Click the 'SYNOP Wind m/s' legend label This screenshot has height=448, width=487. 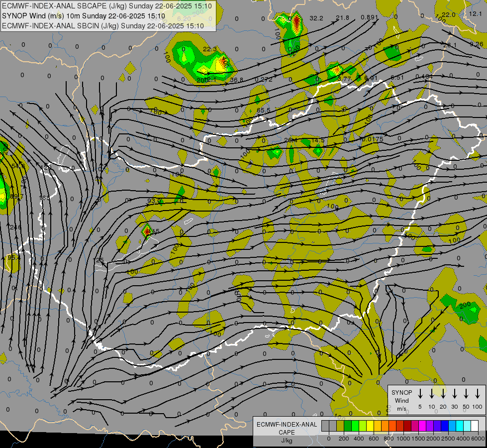401,400
